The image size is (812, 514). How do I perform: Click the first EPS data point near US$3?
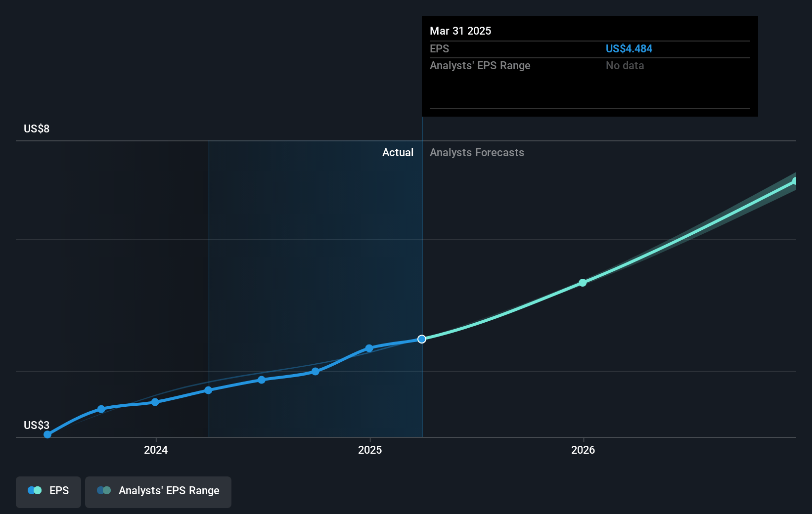tap(47, 434)
